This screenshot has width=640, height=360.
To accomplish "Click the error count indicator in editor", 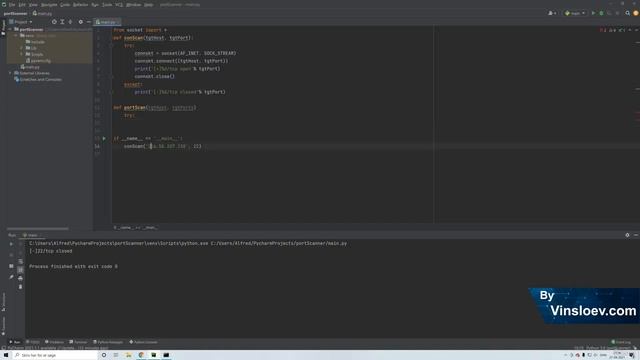I will coord(603,30).
